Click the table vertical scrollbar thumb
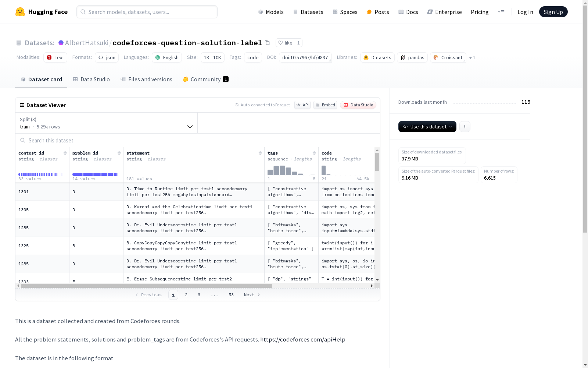 coord(377,162)
